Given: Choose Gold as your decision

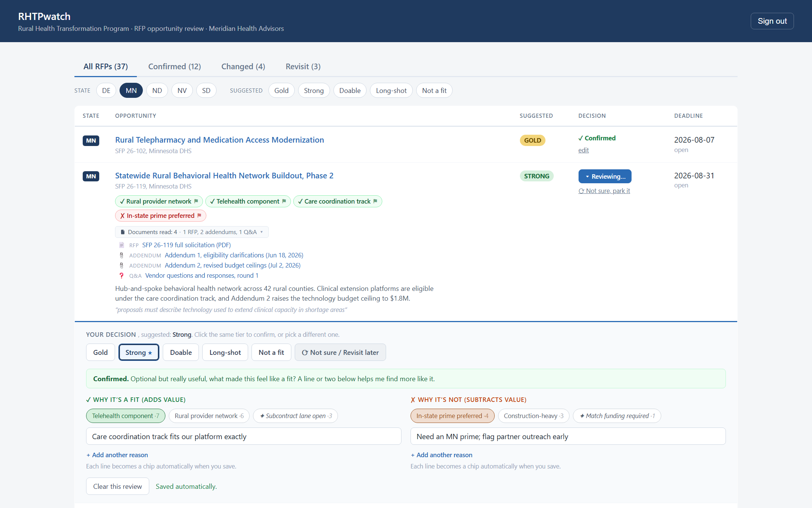Looking at the screenshot, I should tap(100, 352).
